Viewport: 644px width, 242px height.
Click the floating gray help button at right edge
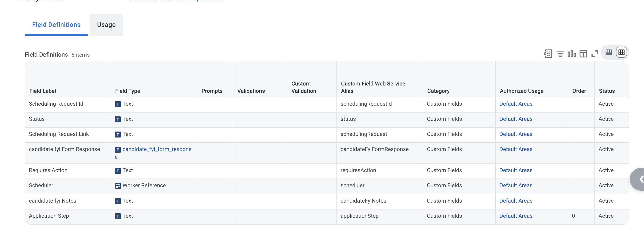tap(637, 179)
